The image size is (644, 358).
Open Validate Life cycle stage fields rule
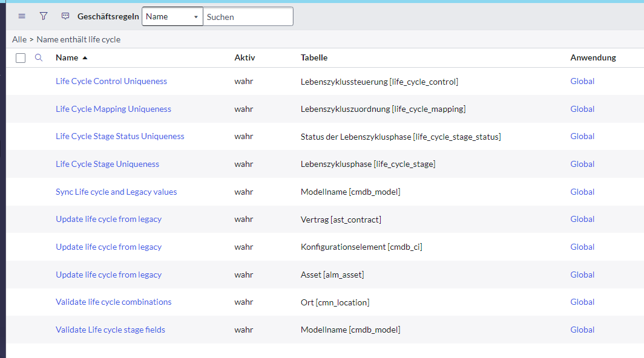[x=111, y=330]
